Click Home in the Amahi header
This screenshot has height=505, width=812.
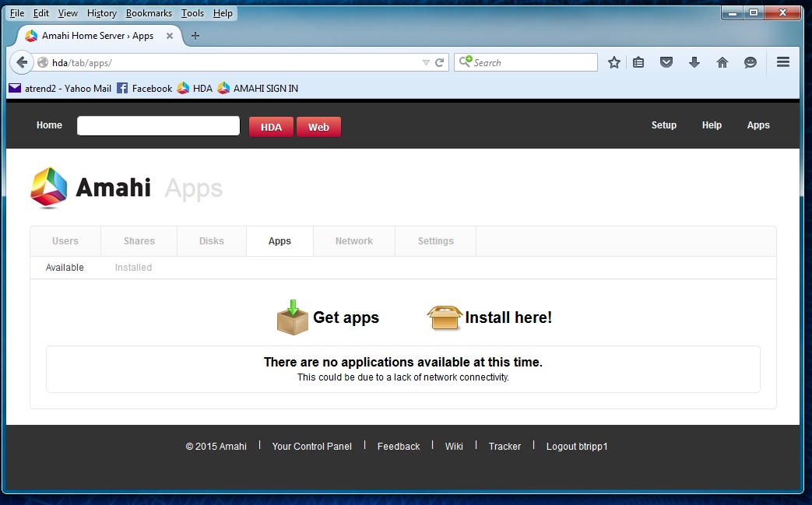[x=49, y=125]
